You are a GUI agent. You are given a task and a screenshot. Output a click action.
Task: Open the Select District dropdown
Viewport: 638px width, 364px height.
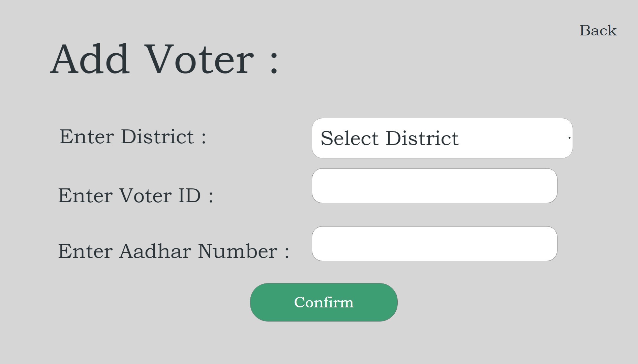[442, 138]
